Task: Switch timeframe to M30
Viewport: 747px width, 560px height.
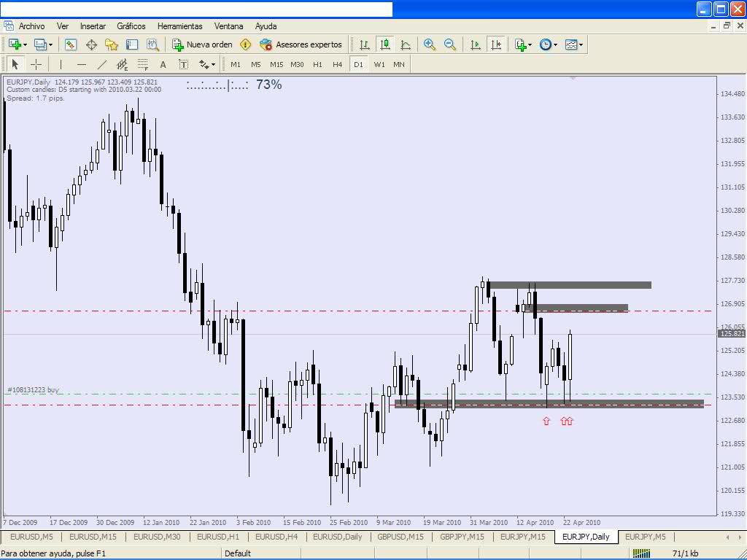Action: click(x=297, y=64)
